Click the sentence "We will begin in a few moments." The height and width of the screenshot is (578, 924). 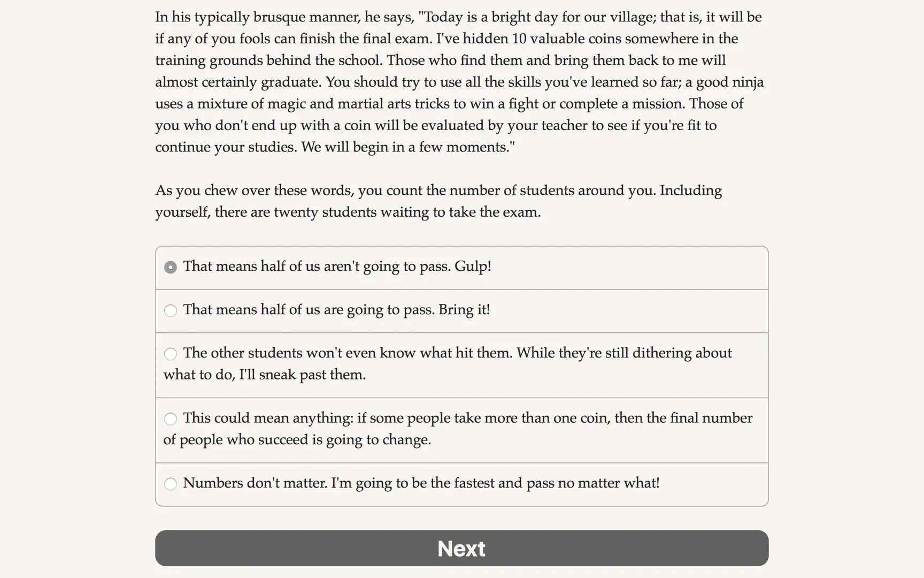click(x=407, y=147)
